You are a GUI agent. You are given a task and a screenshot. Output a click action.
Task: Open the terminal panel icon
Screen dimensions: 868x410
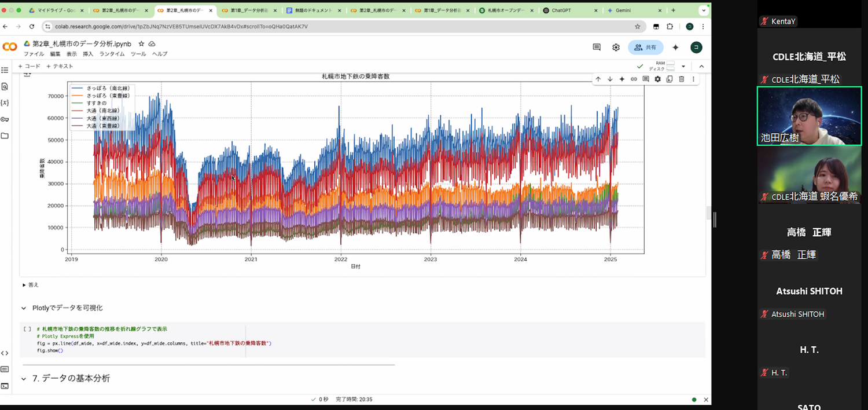click(5, 386)
